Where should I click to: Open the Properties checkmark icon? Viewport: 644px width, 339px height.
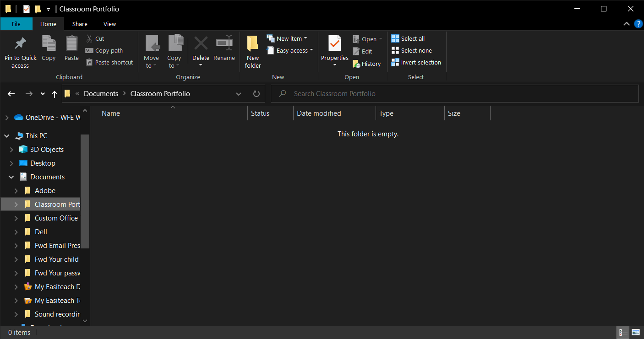(334, 44)
